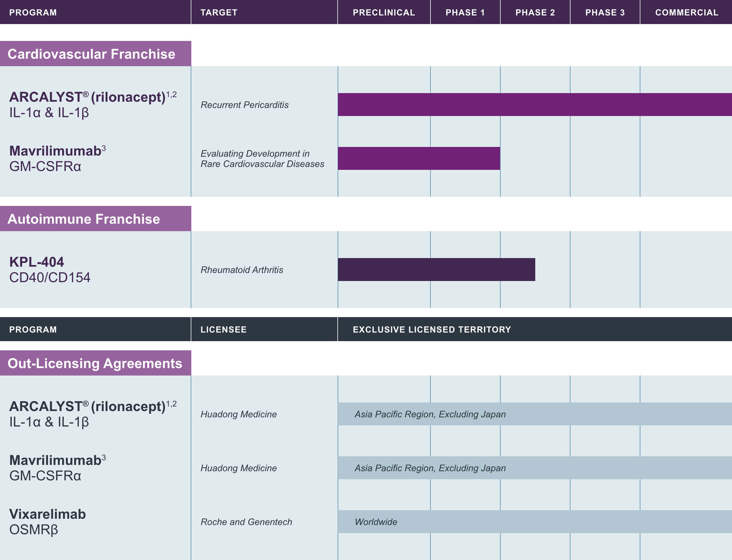Click the OSMRβ target label
Screen dimensions: 732x560
tap(33, 530)
